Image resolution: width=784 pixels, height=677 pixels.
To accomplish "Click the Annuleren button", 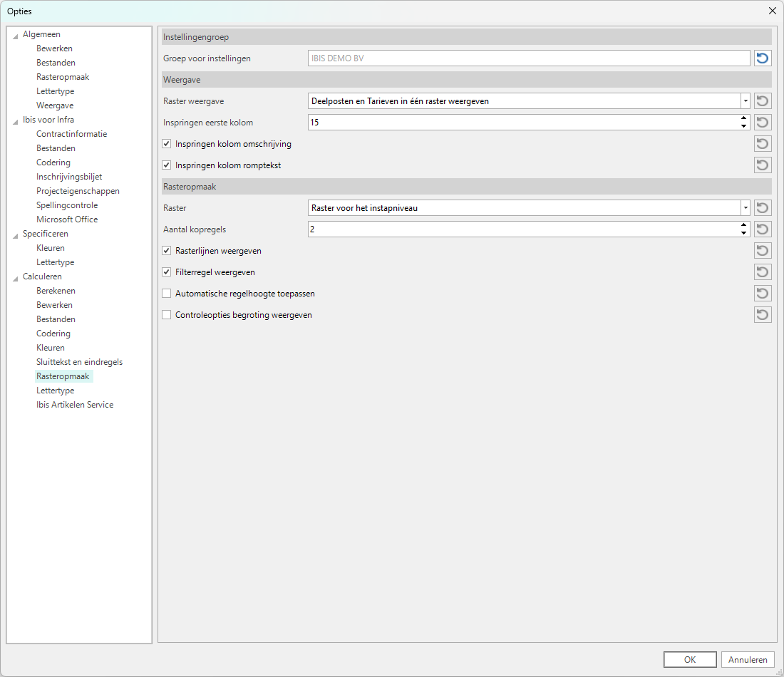I will [x=748, y=660].
